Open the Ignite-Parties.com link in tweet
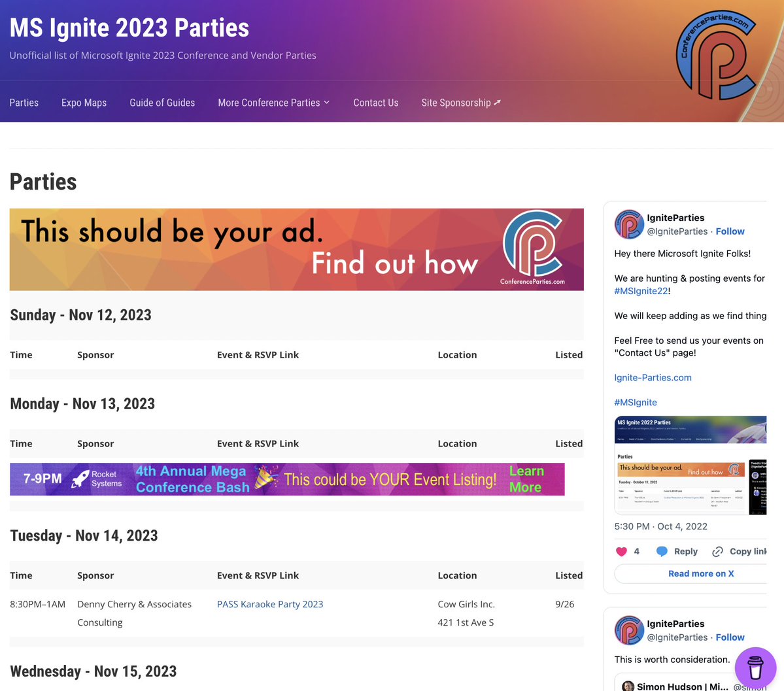Image resolution: width=784 pixels, height=691 pixels. click(653, 377)
